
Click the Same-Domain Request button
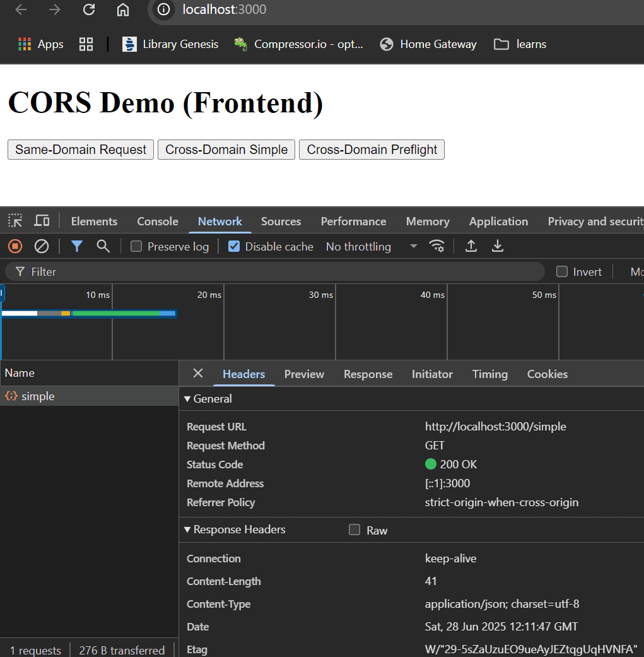click(80, 150)
